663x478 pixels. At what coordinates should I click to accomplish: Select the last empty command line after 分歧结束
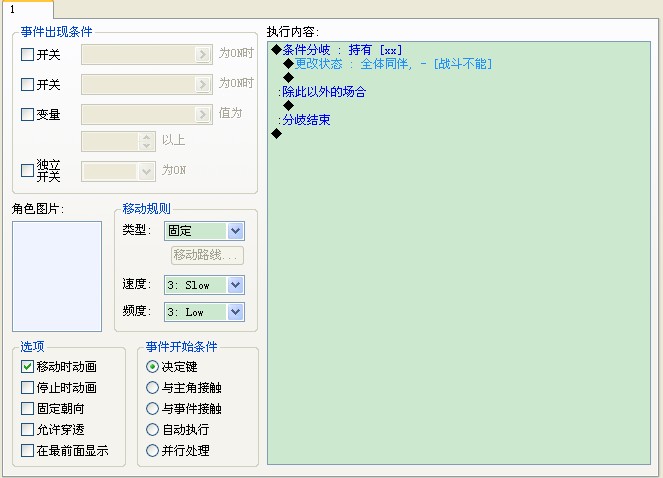pos(277,134)
